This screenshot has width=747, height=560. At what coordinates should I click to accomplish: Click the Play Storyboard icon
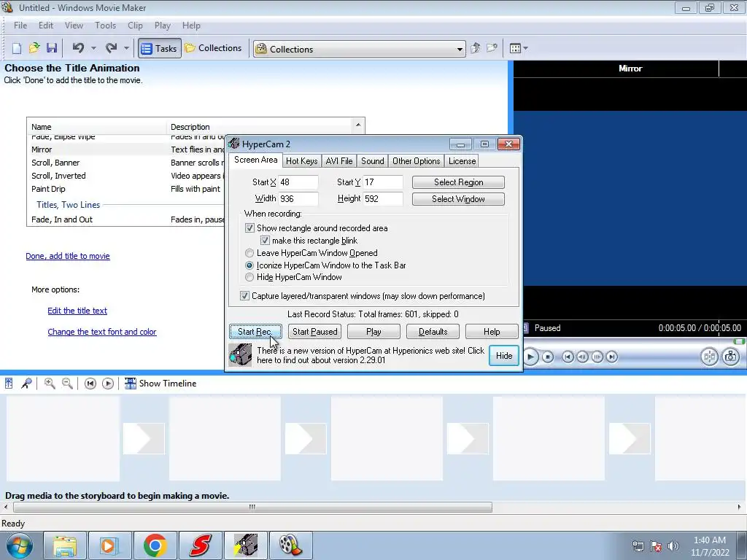[x=108, y=384]
